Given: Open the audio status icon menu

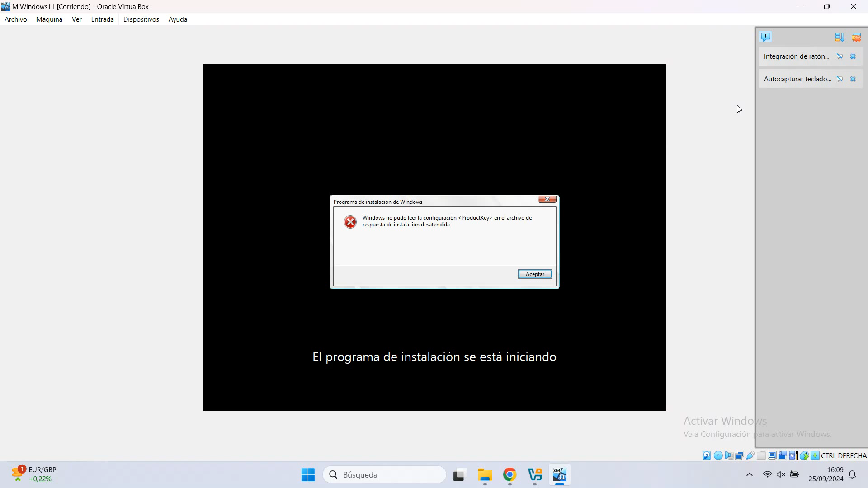Looking at the screenshot, I should pos(729,455).
